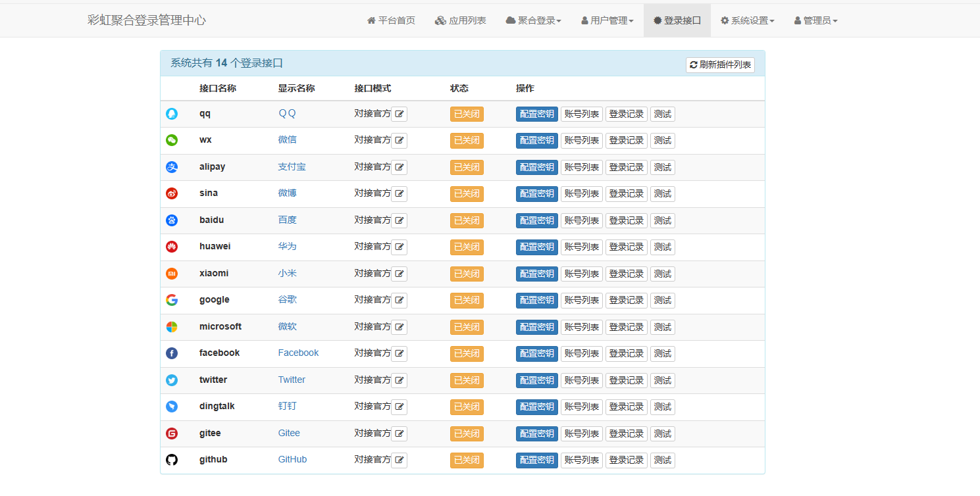Viewport: 980px width, 496px height.
Task: Toggle 已关闭 status for xiaomi
Action: [467, 274]
